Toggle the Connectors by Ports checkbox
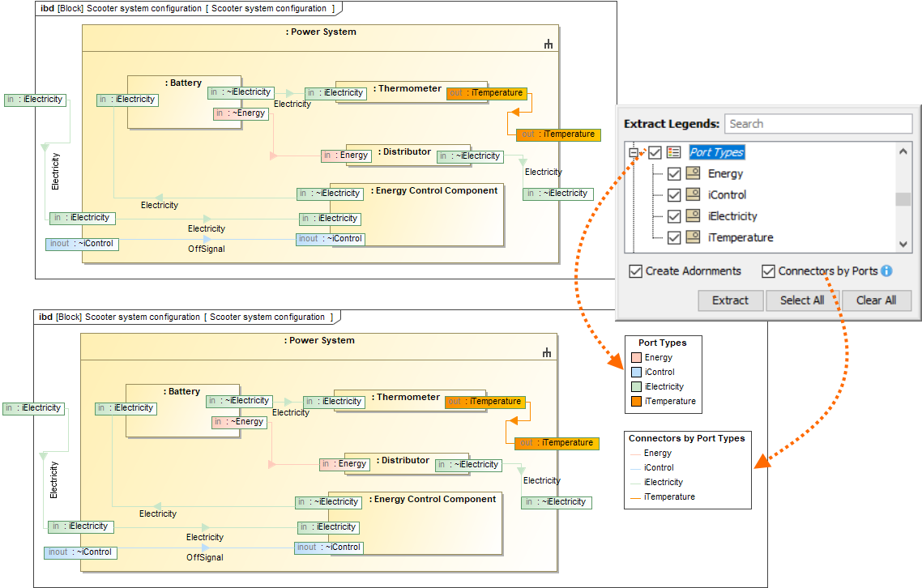The image size is (922, 588). click(769, 271)
